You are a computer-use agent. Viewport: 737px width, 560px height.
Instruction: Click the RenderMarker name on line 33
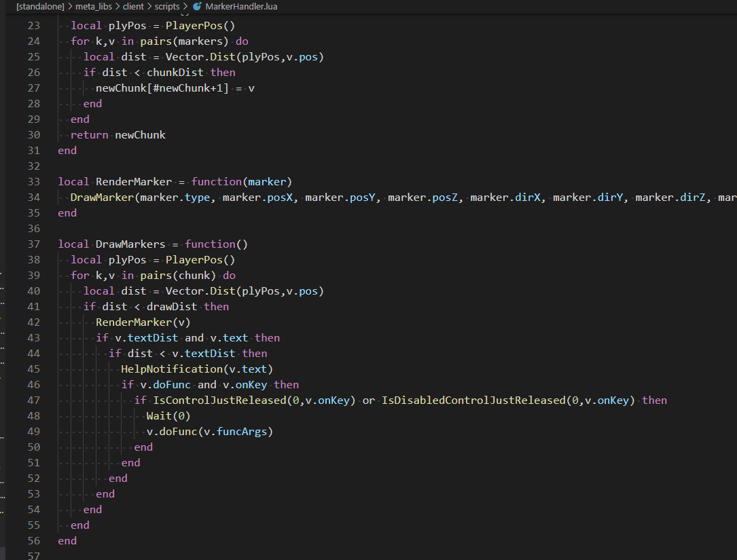pyautogui.click(x=134, y=182)
